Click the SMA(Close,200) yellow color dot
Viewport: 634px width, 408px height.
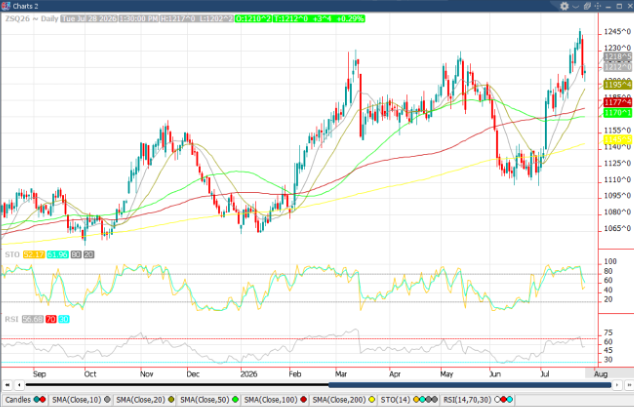point(372,400)
